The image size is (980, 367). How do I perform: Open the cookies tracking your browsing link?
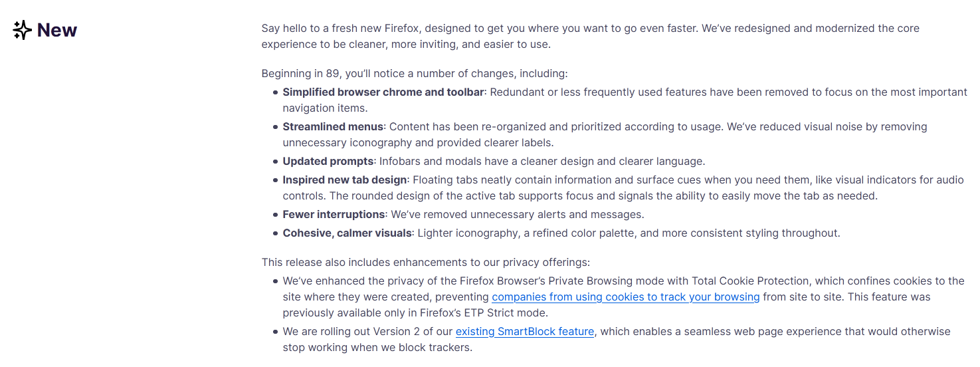(x=626, y=297)
